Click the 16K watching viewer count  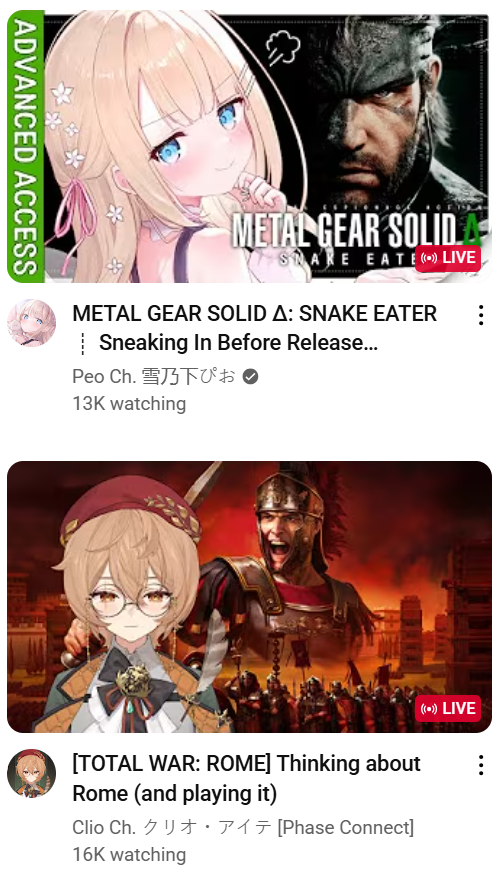coord(129,854)
